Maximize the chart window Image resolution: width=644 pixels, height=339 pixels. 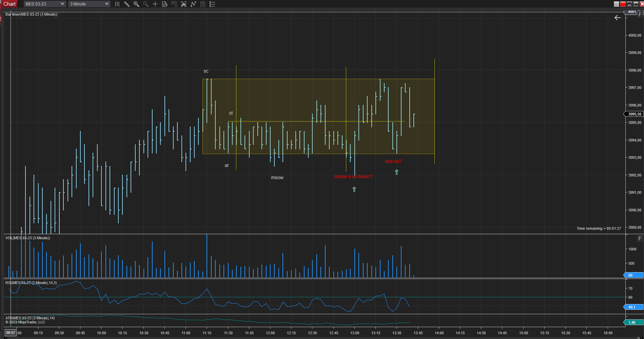pos(636,4)
